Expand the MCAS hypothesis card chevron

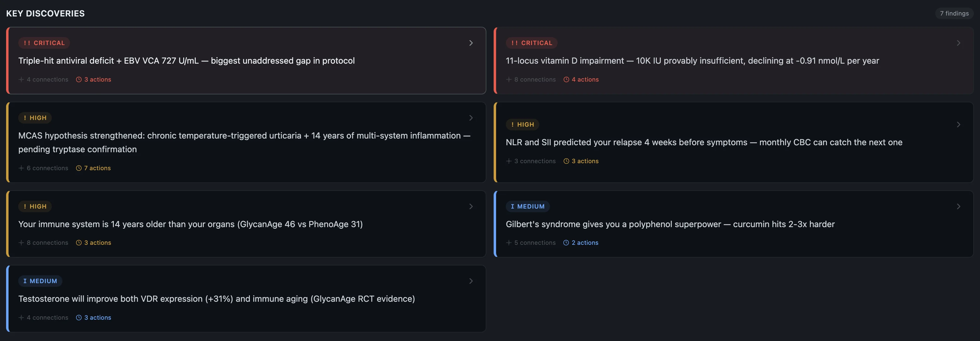point(471,118)
